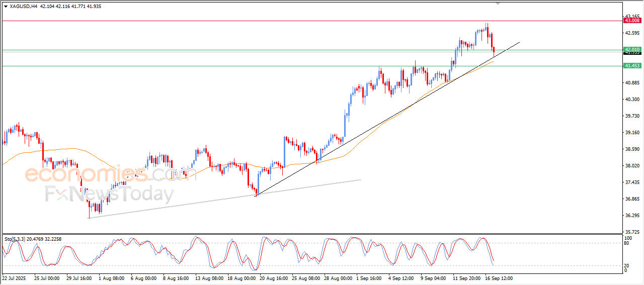Screen dimensions: 644x285
Task: Click the '4 Sep 12:00' time label
Action: click(402, 278)
